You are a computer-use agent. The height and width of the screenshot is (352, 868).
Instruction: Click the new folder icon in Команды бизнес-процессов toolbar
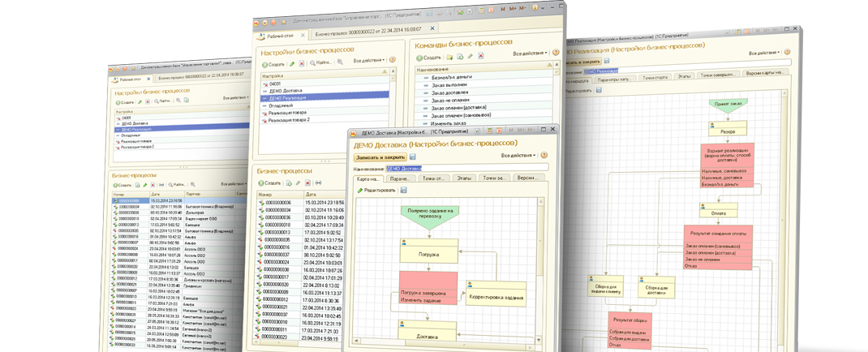(449, 58)
